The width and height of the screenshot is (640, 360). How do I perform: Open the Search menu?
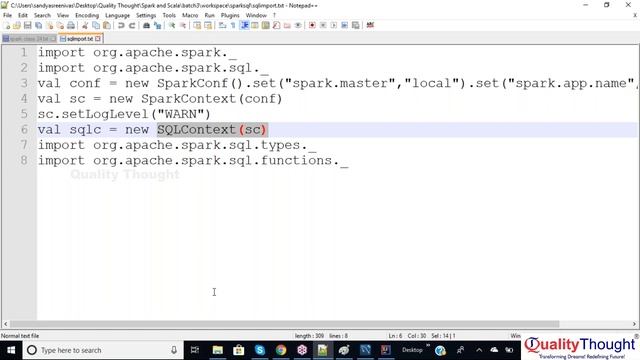(x=42, y=16)
